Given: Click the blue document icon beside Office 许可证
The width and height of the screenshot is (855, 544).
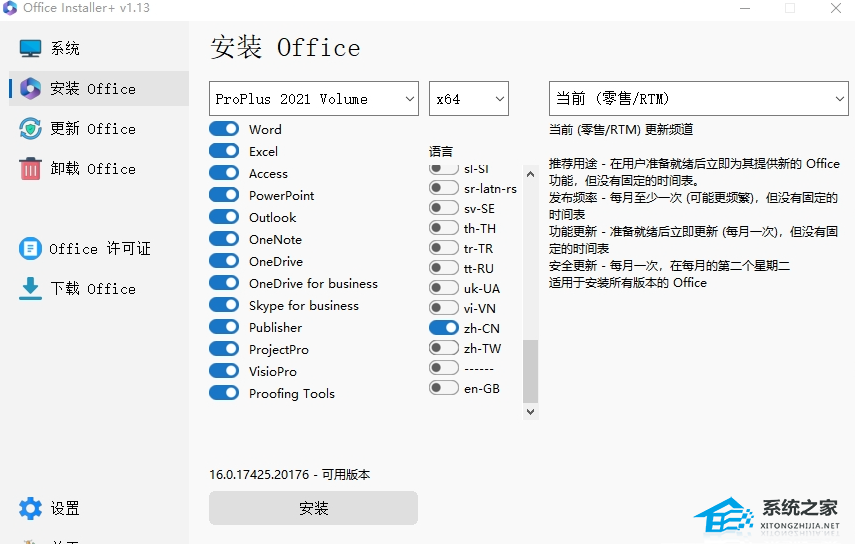Looking at the screenshot, I should tap(30, 249).
